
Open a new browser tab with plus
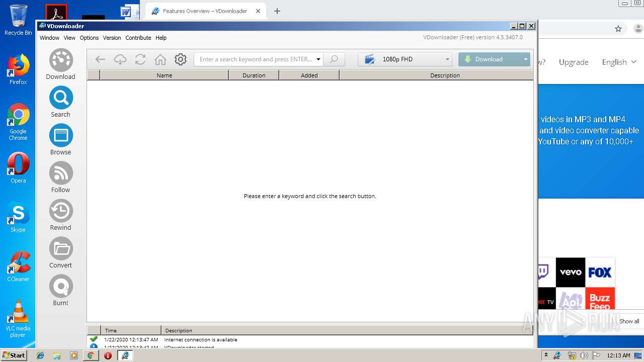pos(277,11)
